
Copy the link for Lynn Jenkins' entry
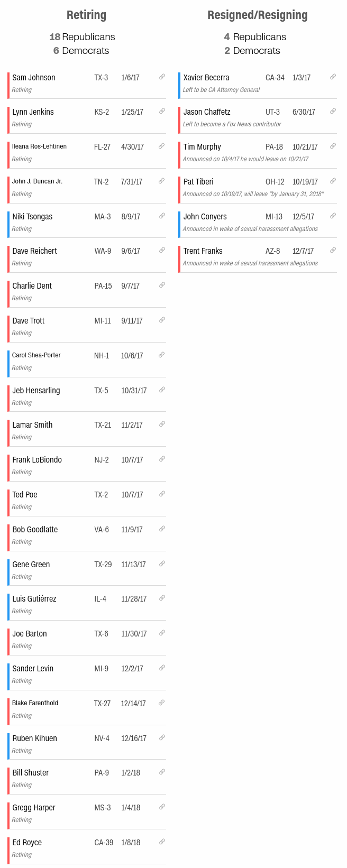click(162, 111)
